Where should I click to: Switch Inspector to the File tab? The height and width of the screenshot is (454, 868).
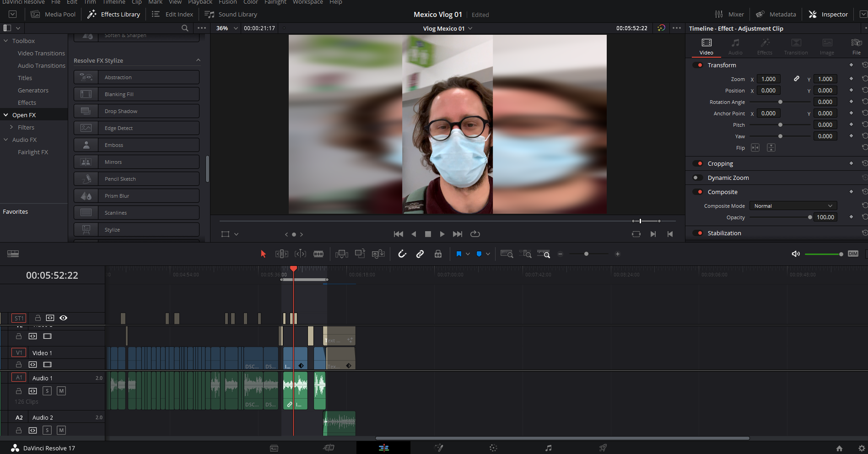857,47
